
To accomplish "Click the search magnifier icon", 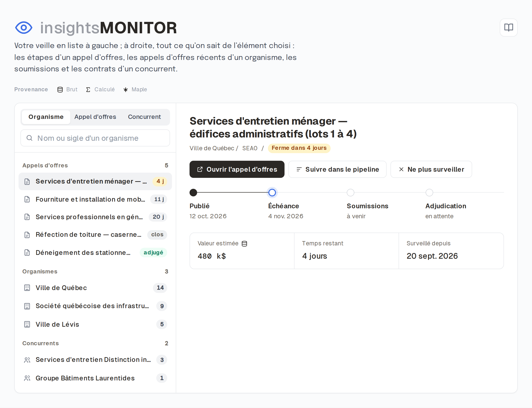I will 29,138.
